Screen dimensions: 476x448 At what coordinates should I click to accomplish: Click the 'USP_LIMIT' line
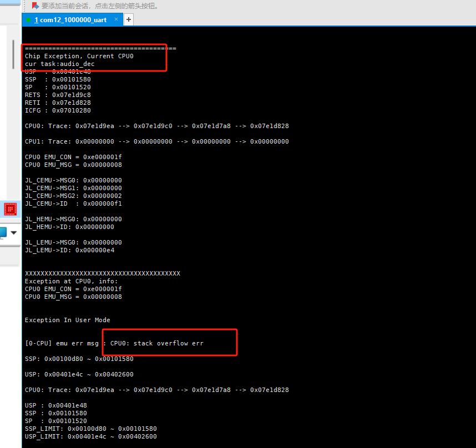click(91, 436)
